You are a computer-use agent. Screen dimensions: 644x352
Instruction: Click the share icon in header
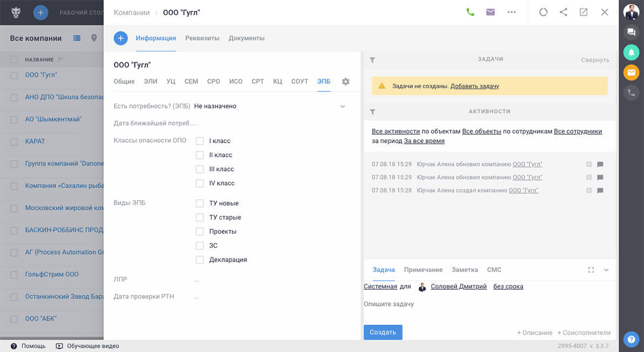563,12
